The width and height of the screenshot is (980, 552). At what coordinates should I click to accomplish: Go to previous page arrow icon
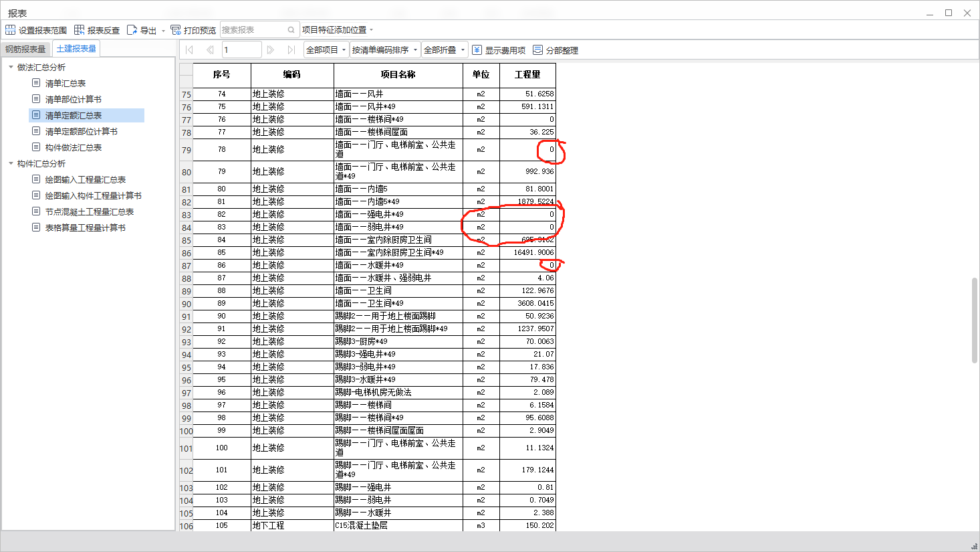coord(210,50)
